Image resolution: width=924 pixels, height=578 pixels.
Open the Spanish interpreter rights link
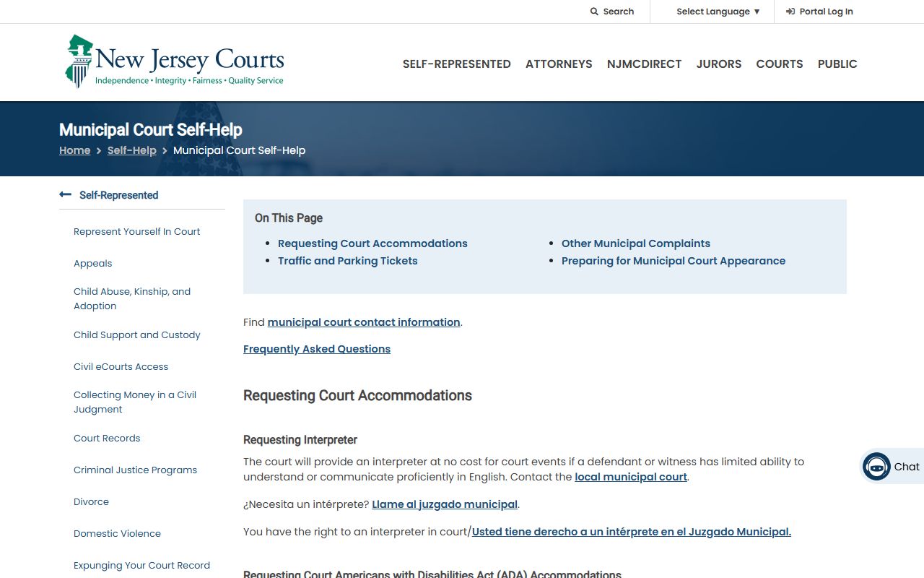point(632,532)
